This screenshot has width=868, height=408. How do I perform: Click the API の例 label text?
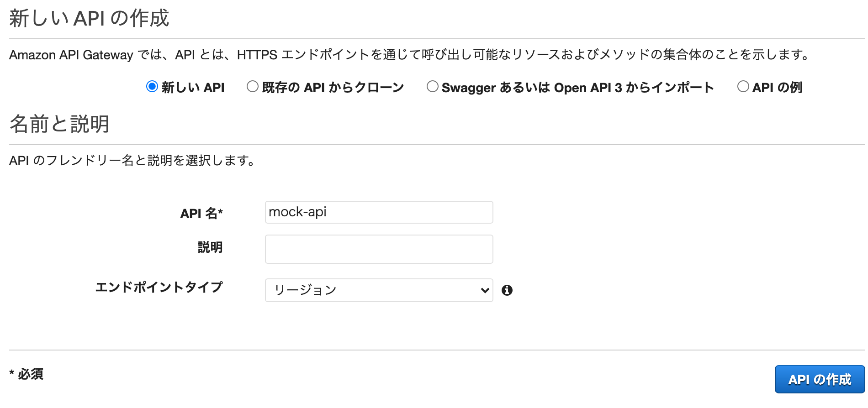pos(777,87)
